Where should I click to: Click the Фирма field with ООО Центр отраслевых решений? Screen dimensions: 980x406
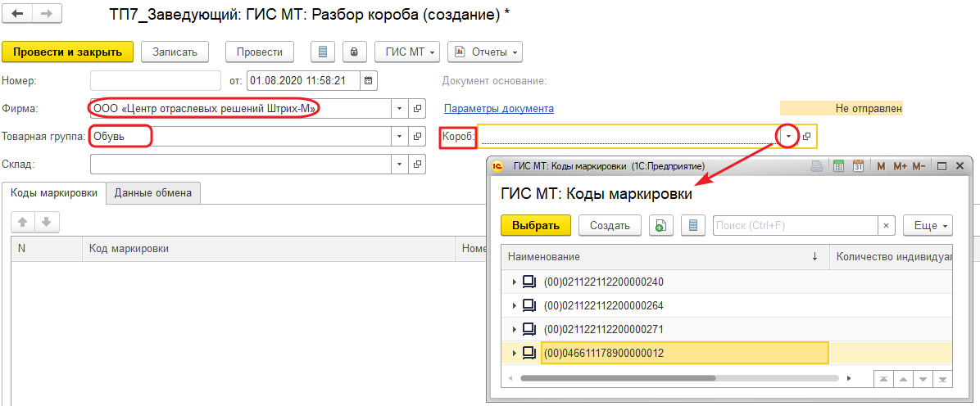click(x=241, y=109)
